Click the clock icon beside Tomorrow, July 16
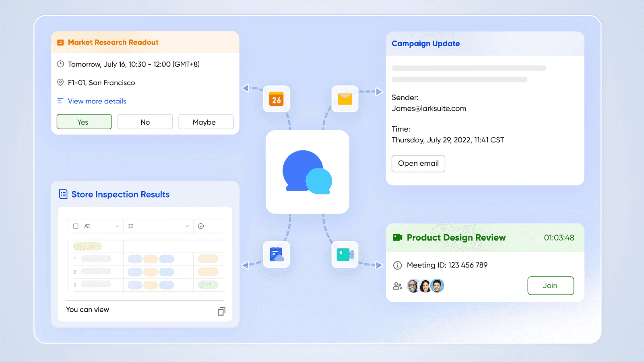644x362 pixels. 60,64
